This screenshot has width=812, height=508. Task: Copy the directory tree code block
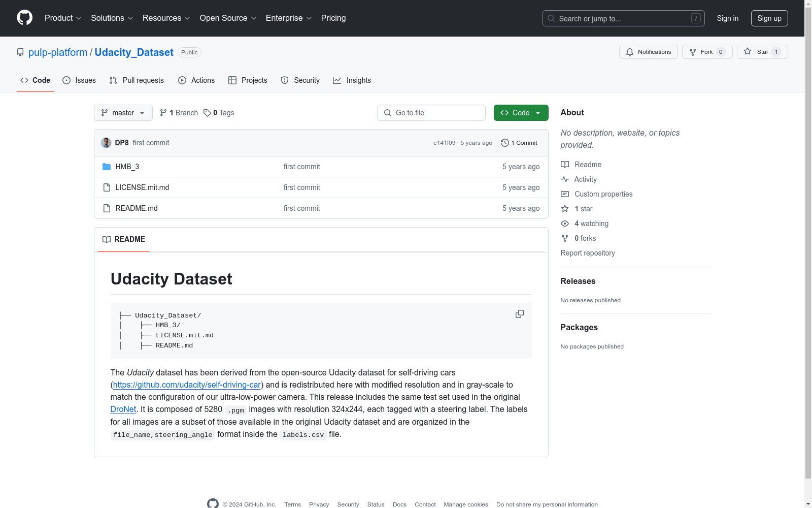(520, 314)
